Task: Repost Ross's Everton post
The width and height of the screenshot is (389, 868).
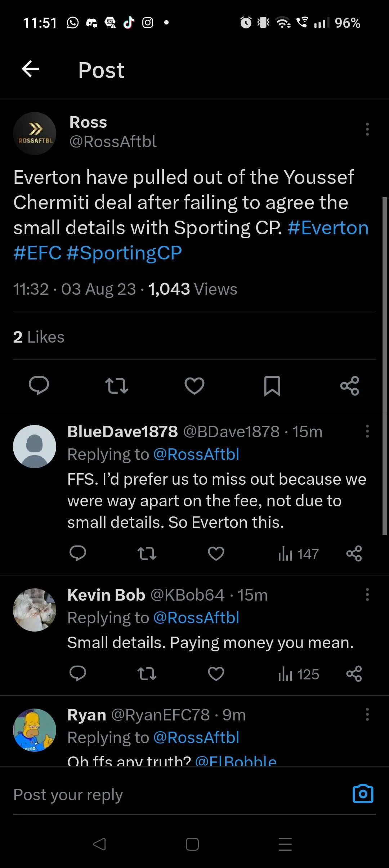Action: [x=116, y=386]
